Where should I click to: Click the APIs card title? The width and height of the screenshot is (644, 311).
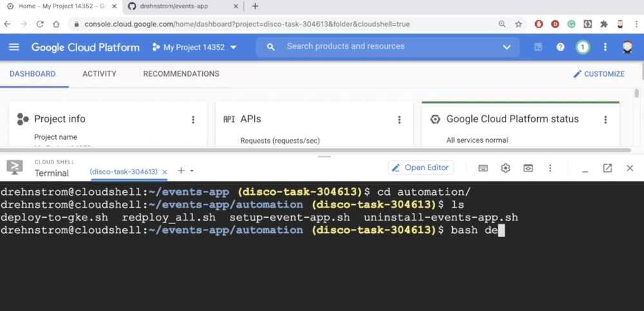tap(251, 119)
